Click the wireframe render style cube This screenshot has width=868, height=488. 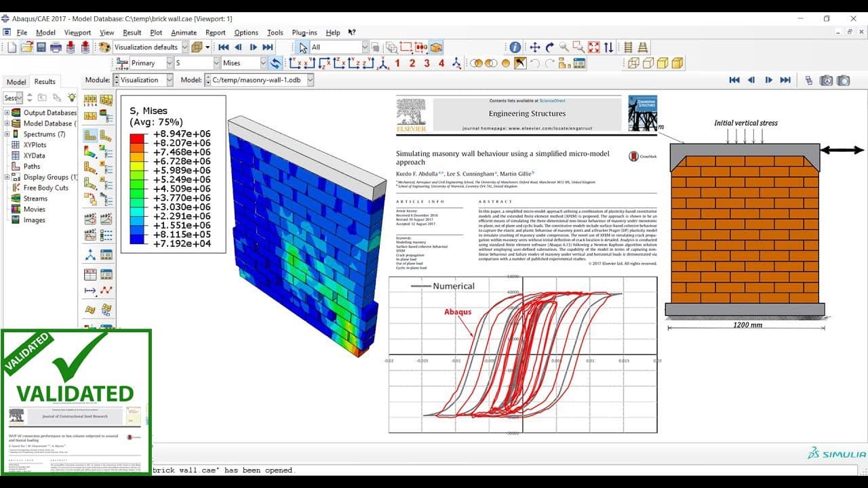click(x=633, y=63)
